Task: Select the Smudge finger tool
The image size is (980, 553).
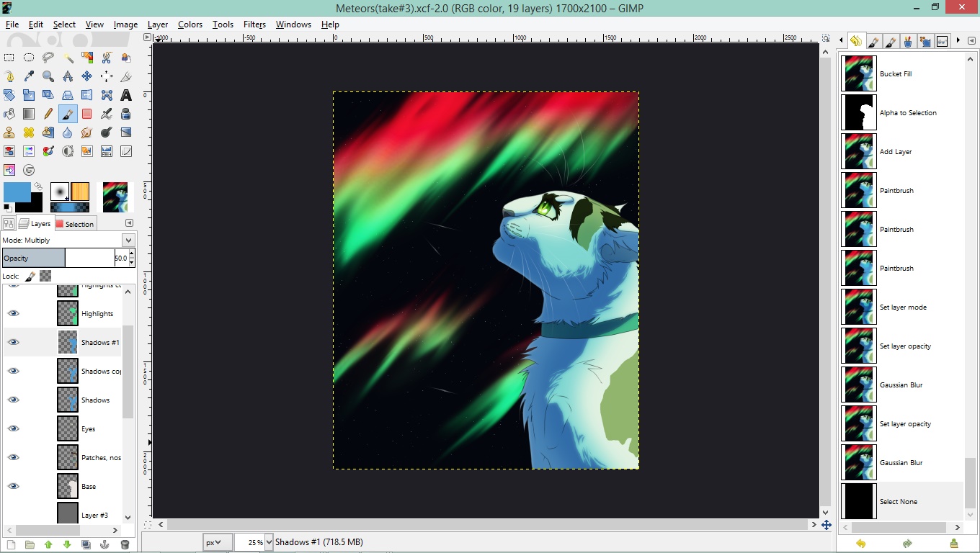Action: click(87, 132)
